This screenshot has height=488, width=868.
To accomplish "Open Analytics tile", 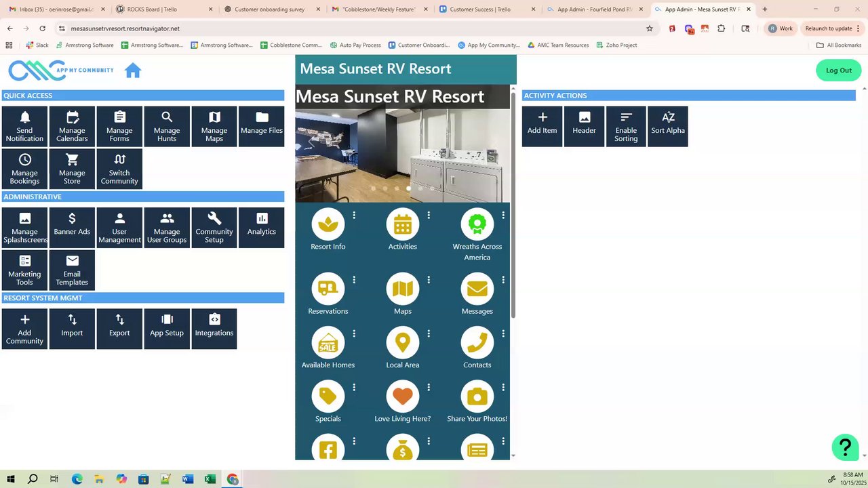I will pos(262,228).
